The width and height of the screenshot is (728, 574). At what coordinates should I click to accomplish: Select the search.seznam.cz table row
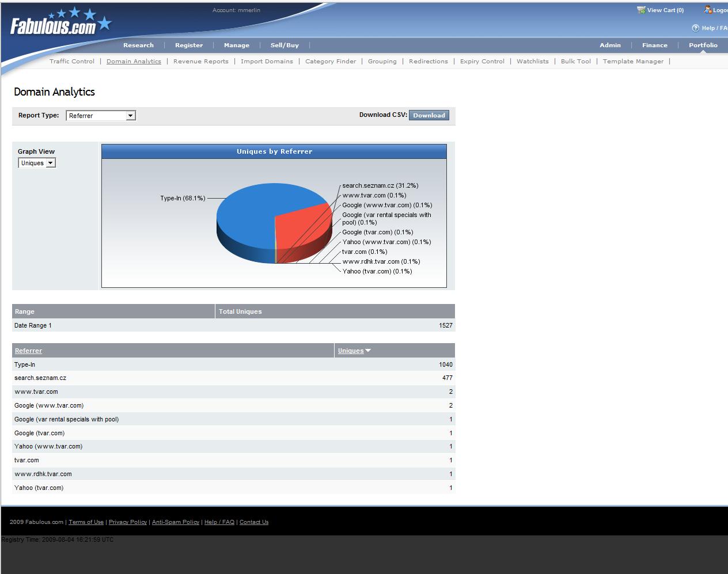point(233,378)
